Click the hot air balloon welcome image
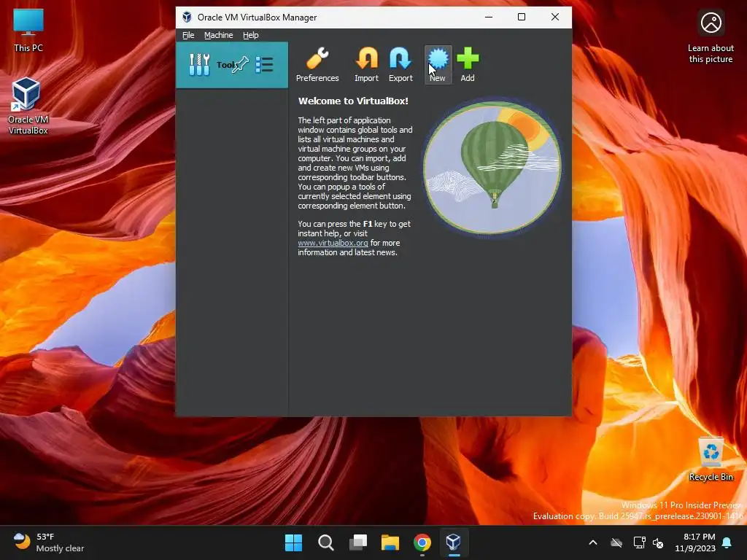This screenshot has height=560, width=747. pos(492,168)
